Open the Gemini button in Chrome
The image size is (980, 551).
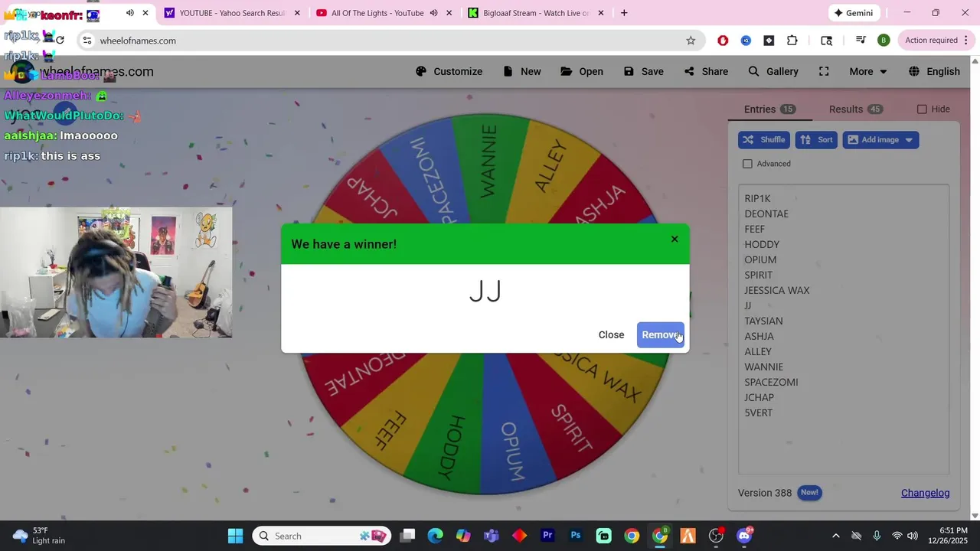tap(854, 13)
